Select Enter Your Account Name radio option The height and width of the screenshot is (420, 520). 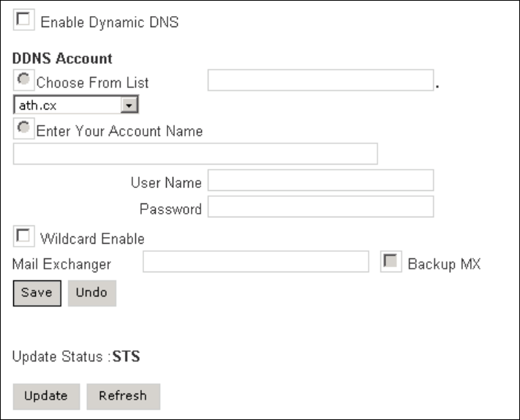(x=23, y=128)
